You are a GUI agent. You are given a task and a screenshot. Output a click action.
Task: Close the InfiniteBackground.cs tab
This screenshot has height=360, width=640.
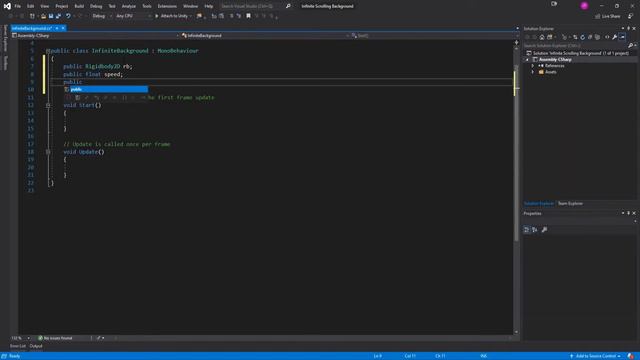click(x=63, y=28)
